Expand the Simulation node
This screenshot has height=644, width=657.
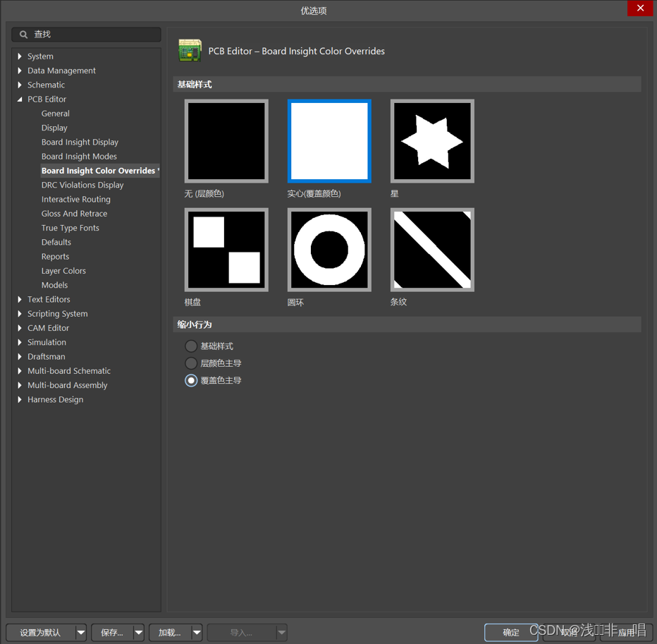20,342
